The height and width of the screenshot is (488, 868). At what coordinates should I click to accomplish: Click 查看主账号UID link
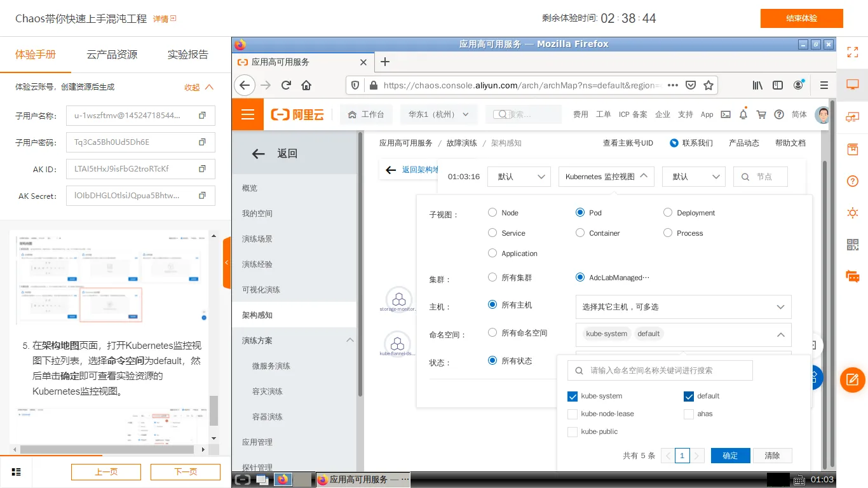click(x=628, y=143)
